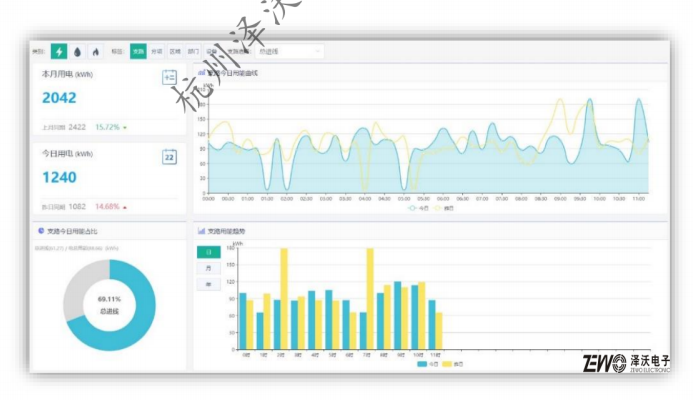Viewport: 693px width, 400px height.
Task: Click yesterday's value 1082
Action: point(77,207)
